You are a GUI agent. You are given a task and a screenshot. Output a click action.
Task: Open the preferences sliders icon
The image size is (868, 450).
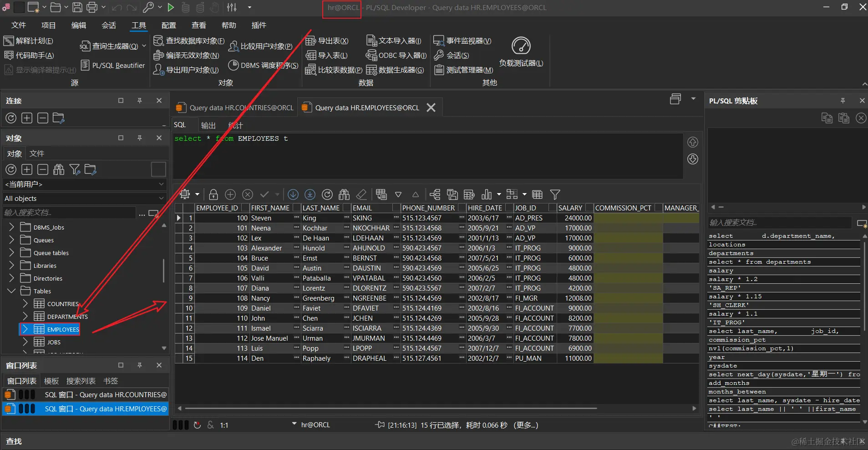pyautogui.click(x=232, y=7)
